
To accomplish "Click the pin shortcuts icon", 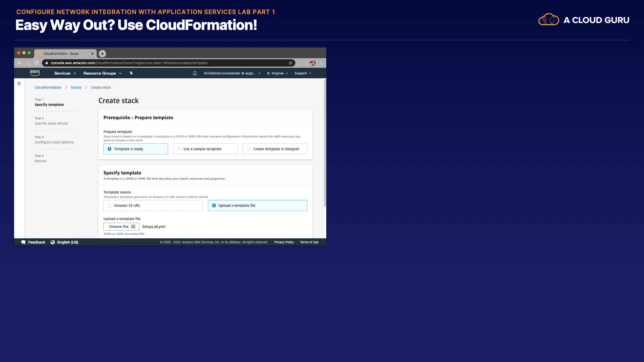I will 131,73.
